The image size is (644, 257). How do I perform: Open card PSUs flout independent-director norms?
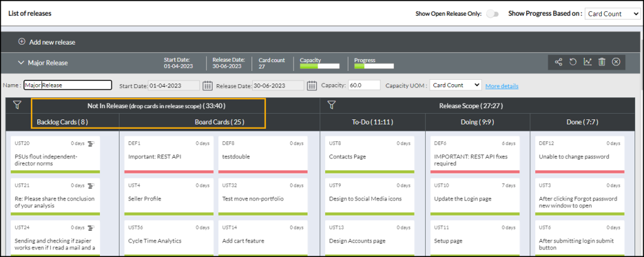pos(55,155)
